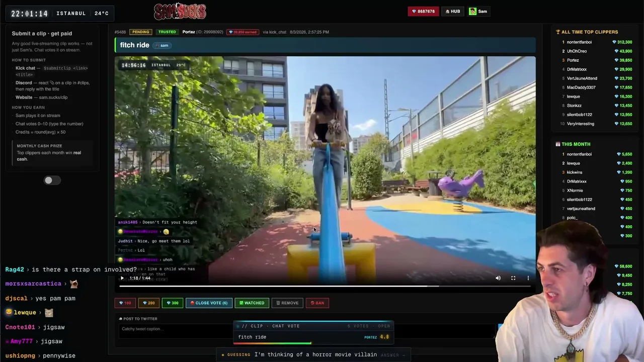
Task: Select lewque in This Month list
Action: click(574, 163)
